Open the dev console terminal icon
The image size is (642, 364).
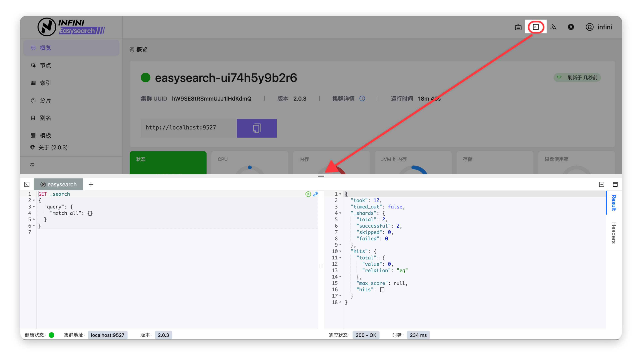click(x=536, y=27)
